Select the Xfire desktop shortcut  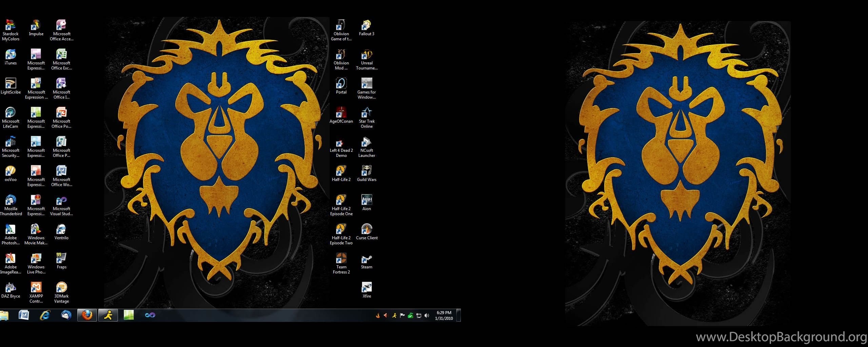[367, 290]
